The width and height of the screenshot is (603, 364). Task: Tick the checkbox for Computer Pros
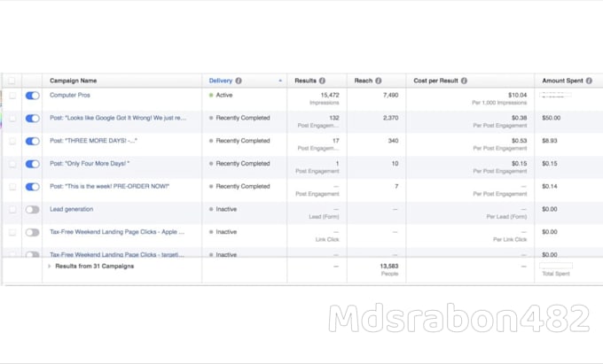point(12,96)
